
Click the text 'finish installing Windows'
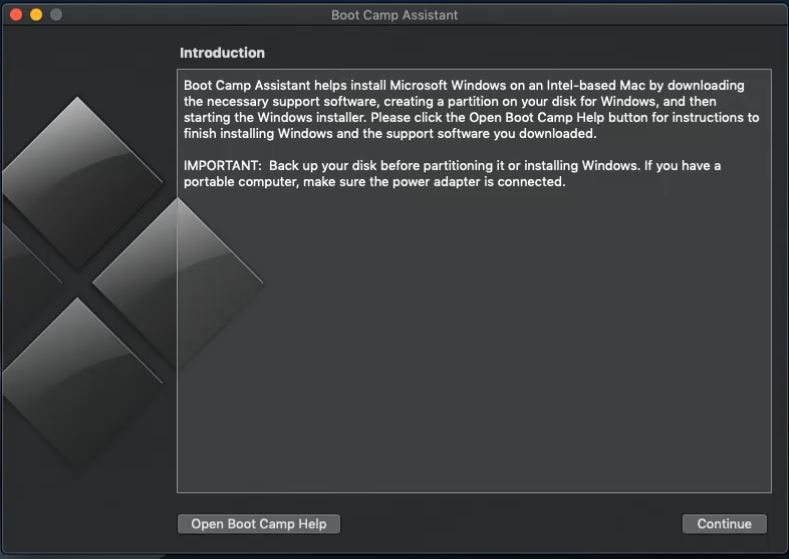click(x=258, y=133)
